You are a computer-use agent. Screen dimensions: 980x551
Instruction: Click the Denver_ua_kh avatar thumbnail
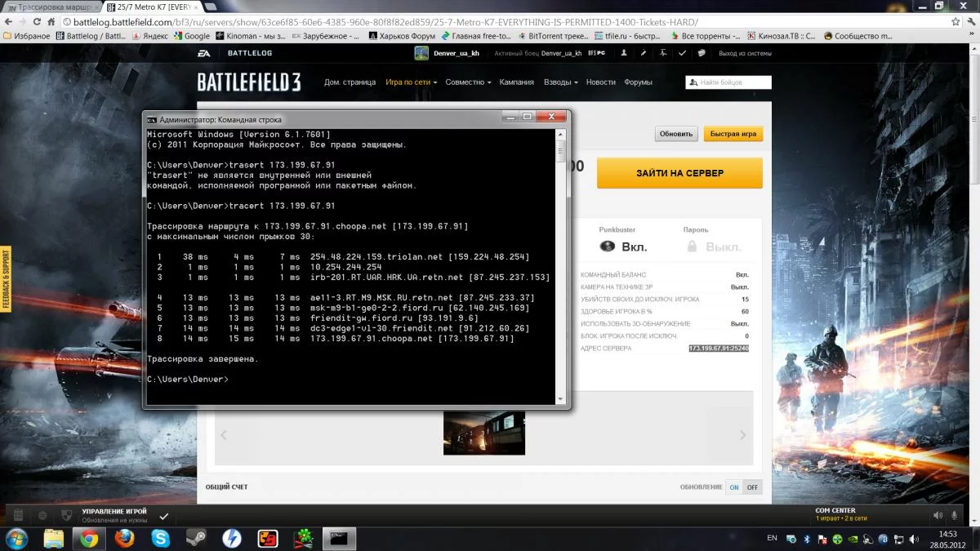point(421,53)
